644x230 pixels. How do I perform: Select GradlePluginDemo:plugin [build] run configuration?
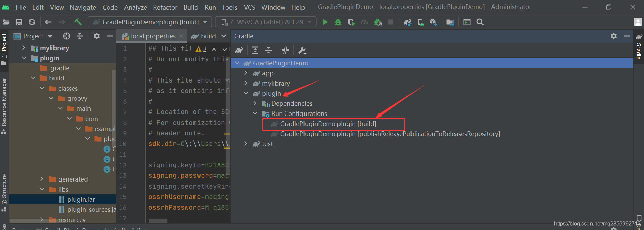click(328, 124)
